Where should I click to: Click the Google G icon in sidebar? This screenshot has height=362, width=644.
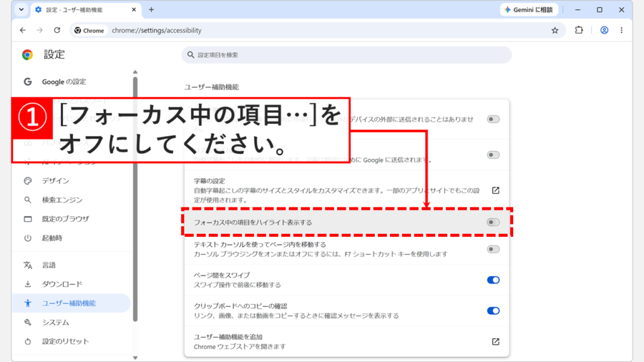coord(28,82)
